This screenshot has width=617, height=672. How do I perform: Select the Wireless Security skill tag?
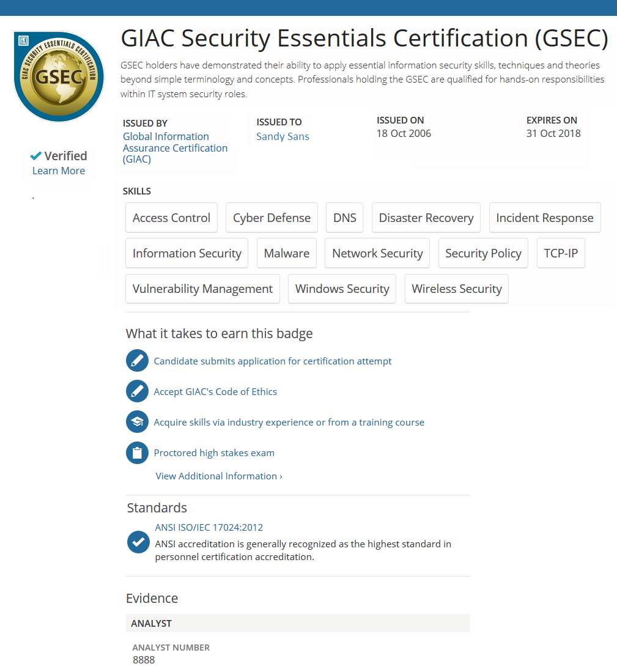[457, 289]
